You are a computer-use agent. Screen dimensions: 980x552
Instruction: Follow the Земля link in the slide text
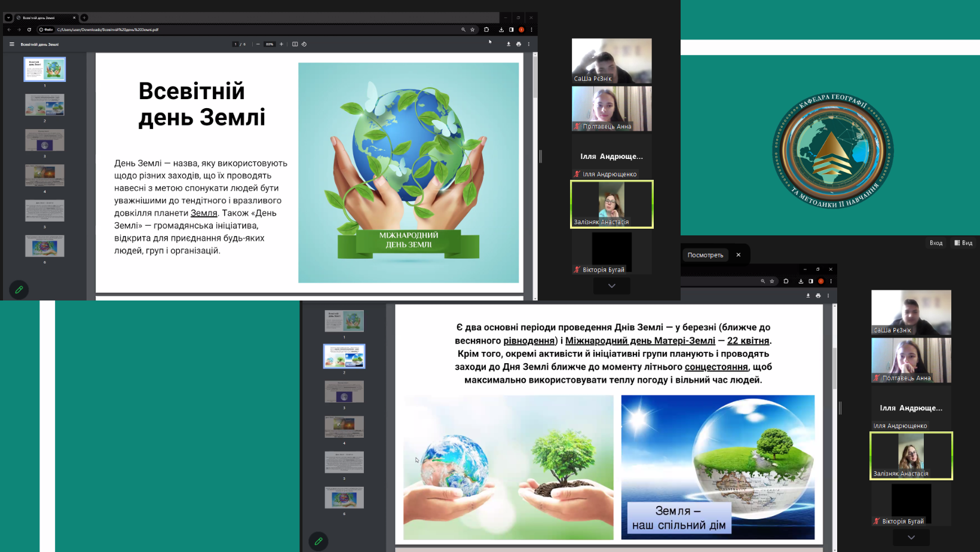tap(204, 213)
